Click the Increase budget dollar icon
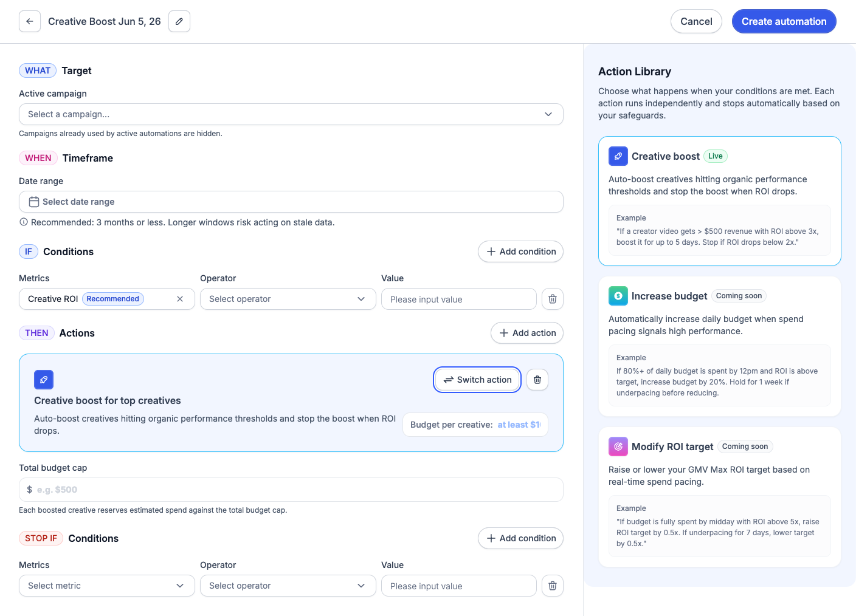This screenshot has height=616, width=856. click(x=618, y=296)
